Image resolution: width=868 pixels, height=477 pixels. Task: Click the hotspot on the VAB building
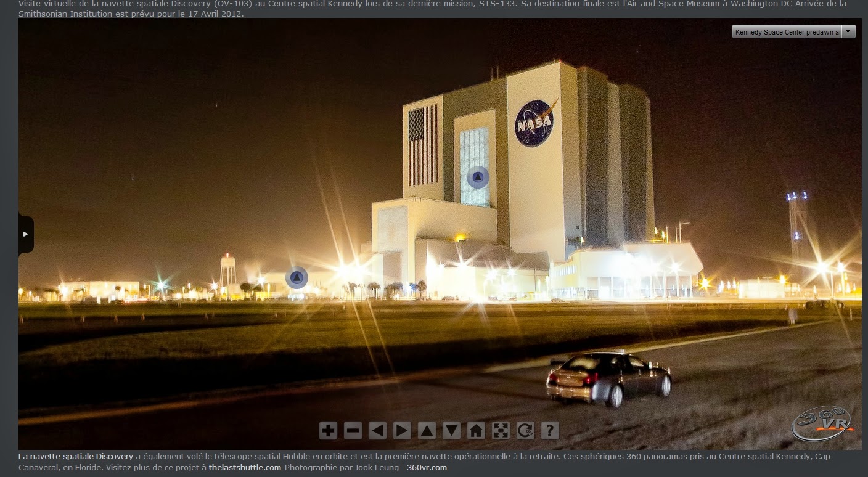click(477, 177)
